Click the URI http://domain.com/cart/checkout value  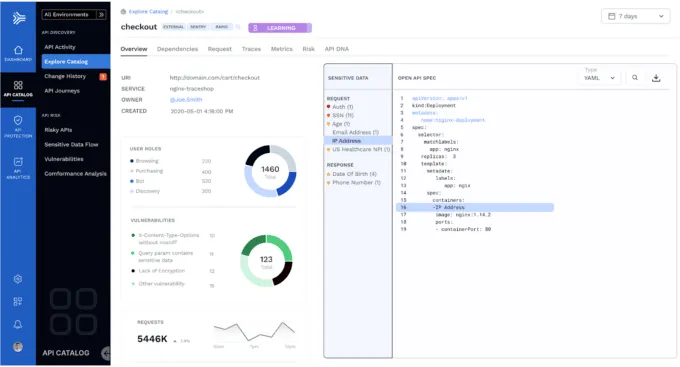(x=215, y=78)
